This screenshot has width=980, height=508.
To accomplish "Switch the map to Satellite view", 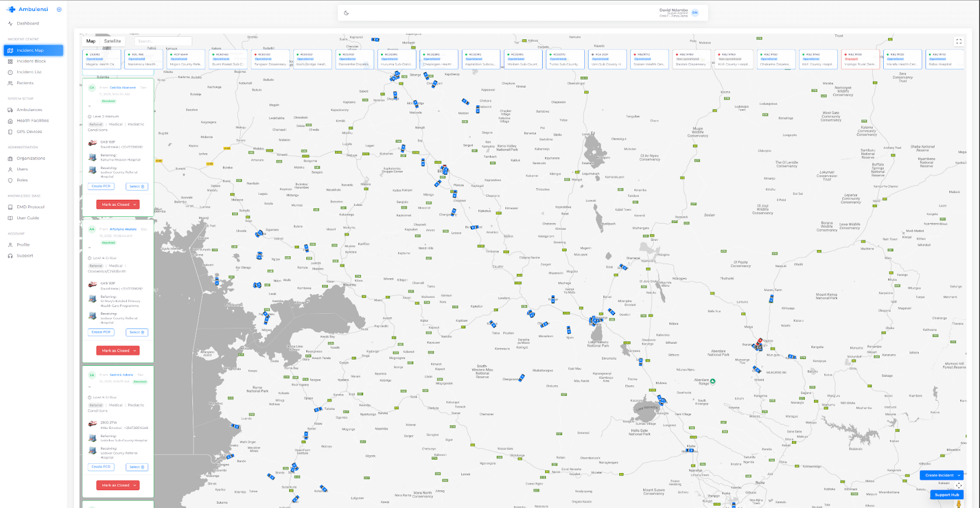I will pos(112,41).
